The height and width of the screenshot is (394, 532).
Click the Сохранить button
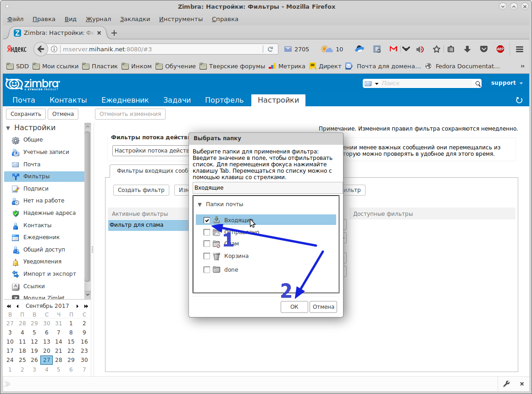26,114
